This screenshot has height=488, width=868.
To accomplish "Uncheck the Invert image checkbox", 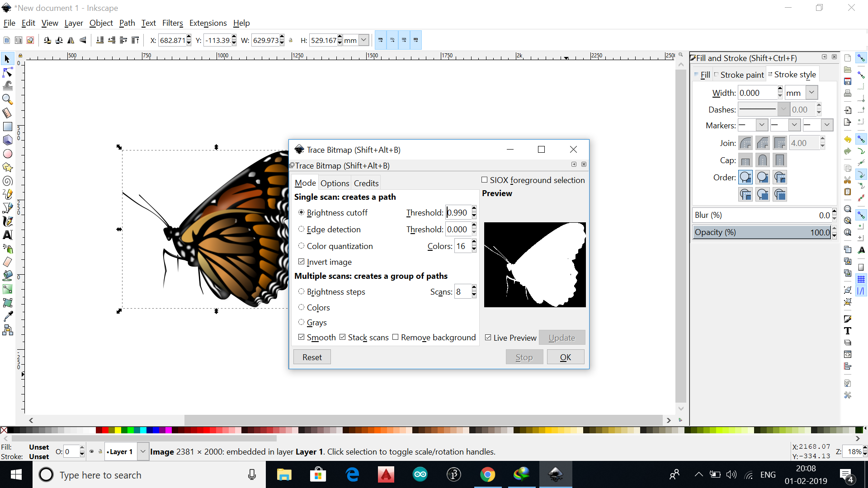I will coord(302,262).
